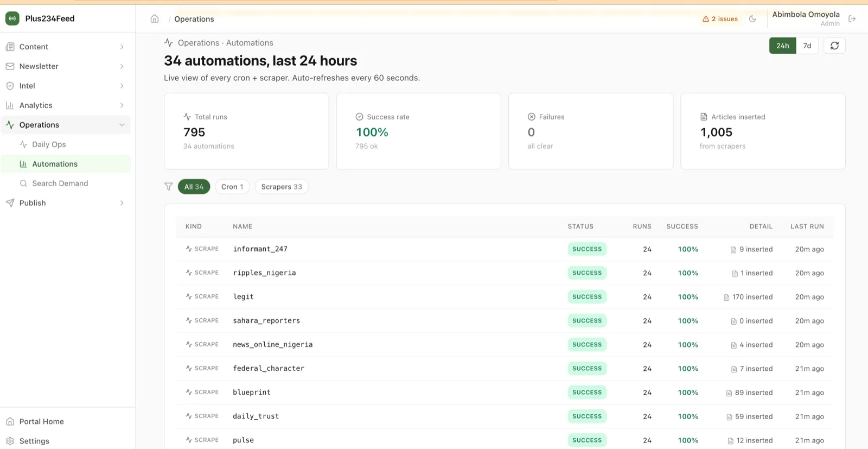Expand the Publish menu chevron
The height and width of the screenshot is (449, 868).
(x=122, y=203)
